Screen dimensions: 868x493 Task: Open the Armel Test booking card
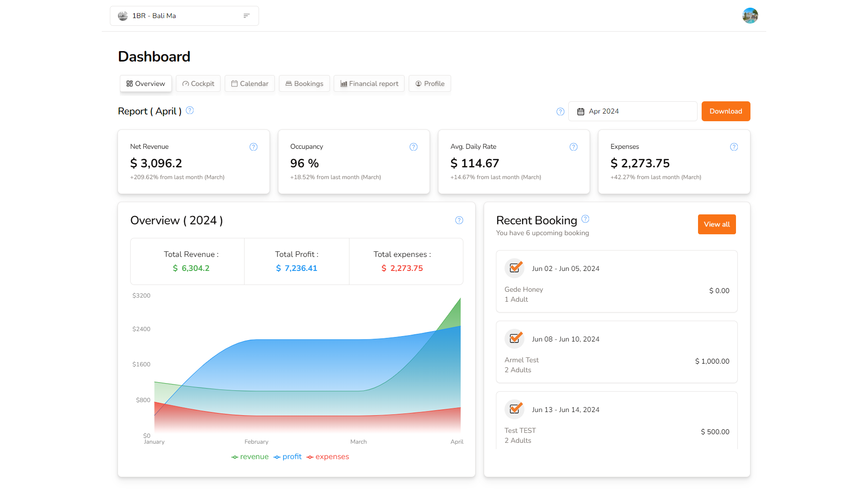point(617,352)
